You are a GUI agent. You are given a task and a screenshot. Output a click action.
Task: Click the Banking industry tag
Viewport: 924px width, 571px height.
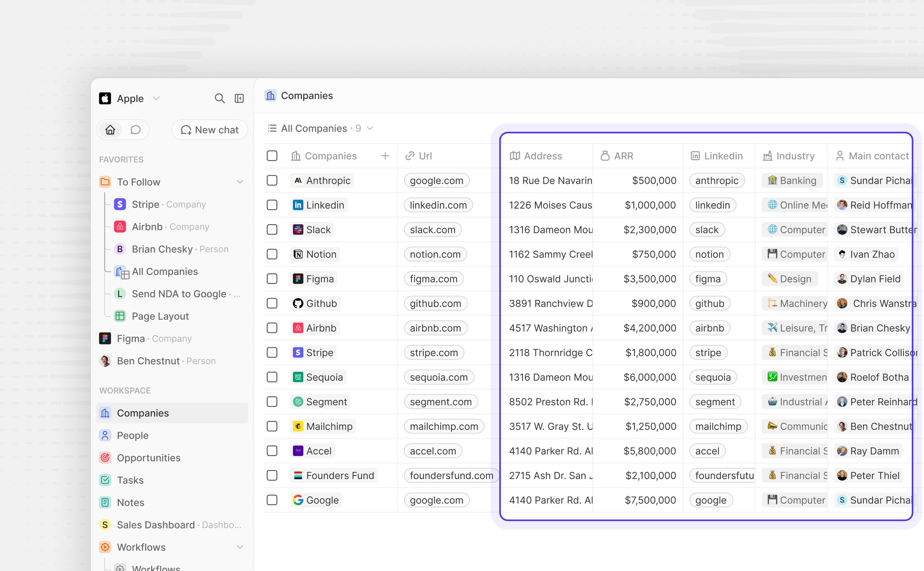coord(792,180)
